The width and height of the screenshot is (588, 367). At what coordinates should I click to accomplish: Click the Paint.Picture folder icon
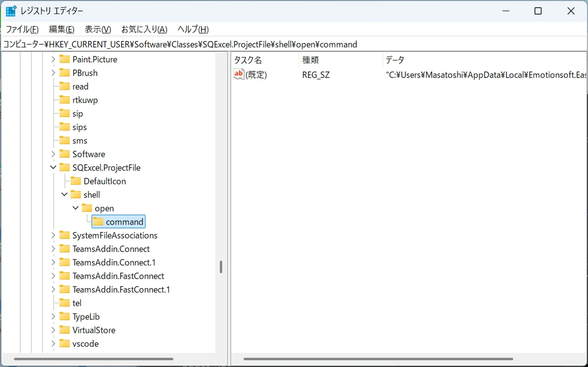(64, 59)
